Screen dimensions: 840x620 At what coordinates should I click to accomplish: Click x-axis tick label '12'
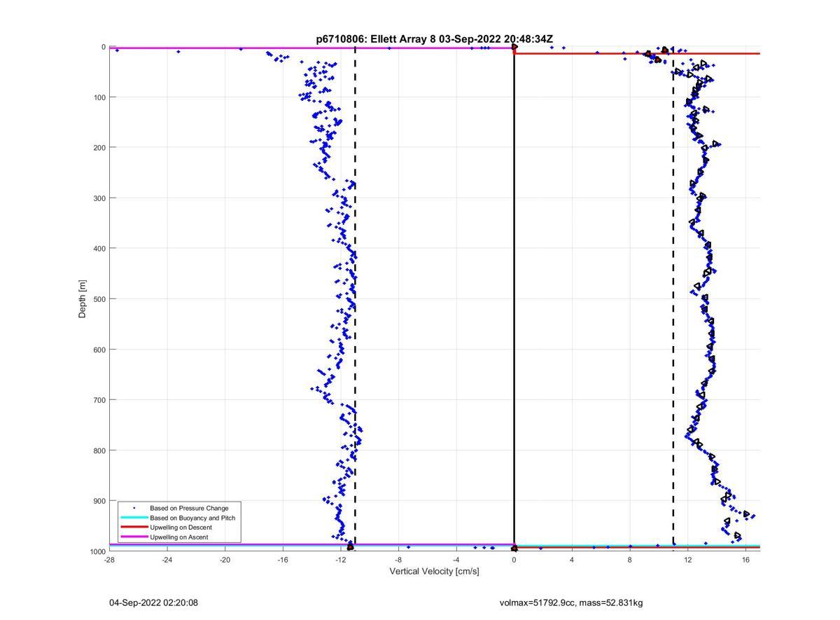coord(688,560)
